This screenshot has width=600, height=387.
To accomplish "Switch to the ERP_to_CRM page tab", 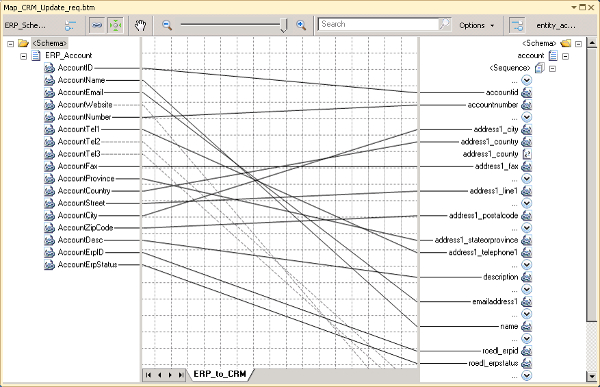I will coord(220,374).
